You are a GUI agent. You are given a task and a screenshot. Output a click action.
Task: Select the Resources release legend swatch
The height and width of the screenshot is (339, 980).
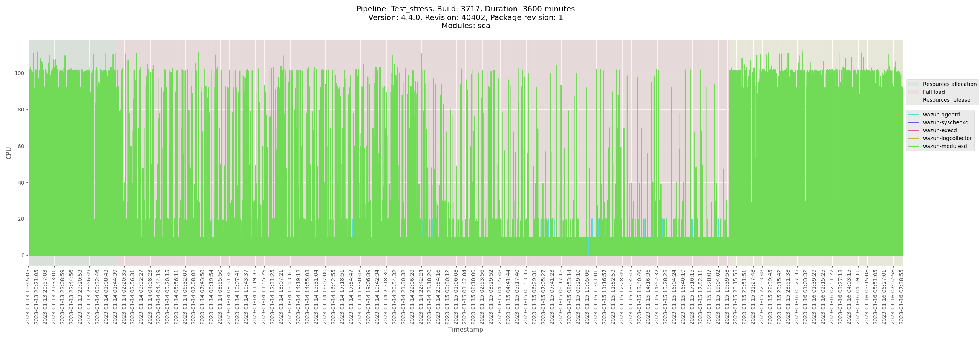(x=913, y=100)
